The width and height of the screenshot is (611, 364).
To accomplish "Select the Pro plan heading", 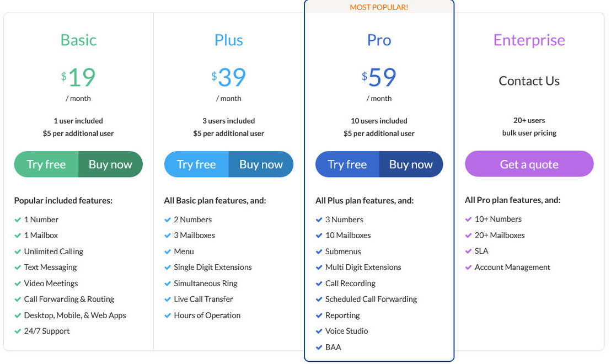I will point(379,40).
